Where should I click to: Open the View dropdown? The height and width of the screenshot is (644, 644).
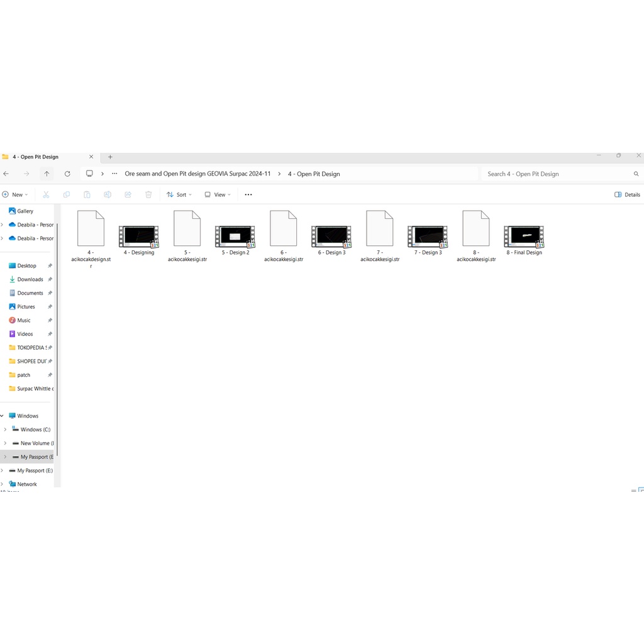pos(218,195)
